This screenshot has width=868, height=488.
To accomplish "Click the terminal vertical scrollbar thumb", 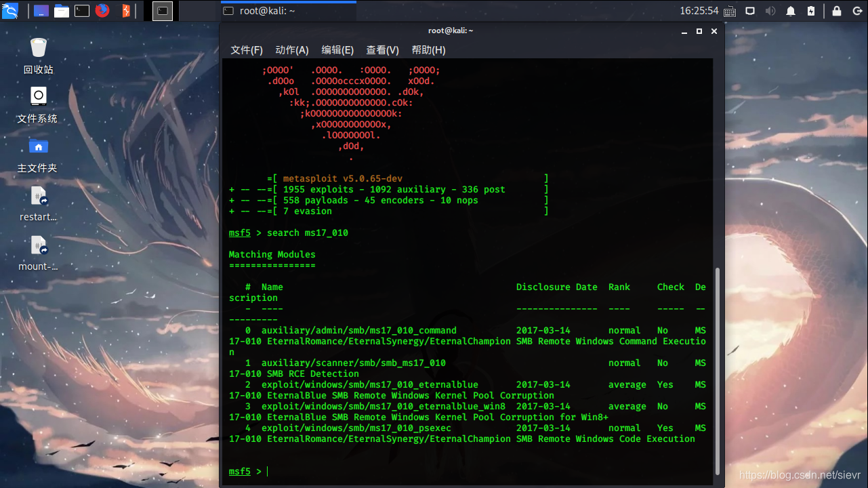I will point(718,373).
